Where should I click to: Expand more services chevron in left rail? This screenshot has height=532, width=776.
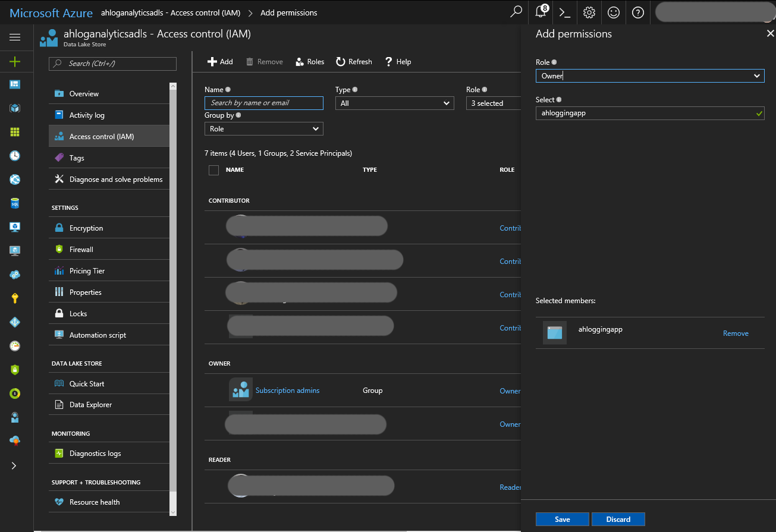pyautogui.click(x=15, y=465)
